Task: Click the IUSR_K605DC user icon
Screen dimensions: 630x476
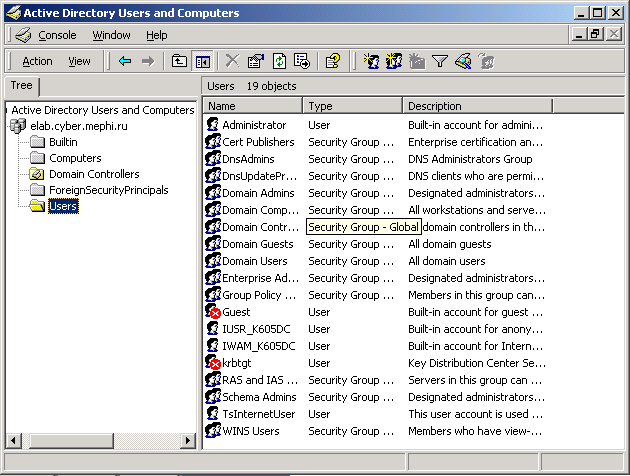Action: coord(213,329)
